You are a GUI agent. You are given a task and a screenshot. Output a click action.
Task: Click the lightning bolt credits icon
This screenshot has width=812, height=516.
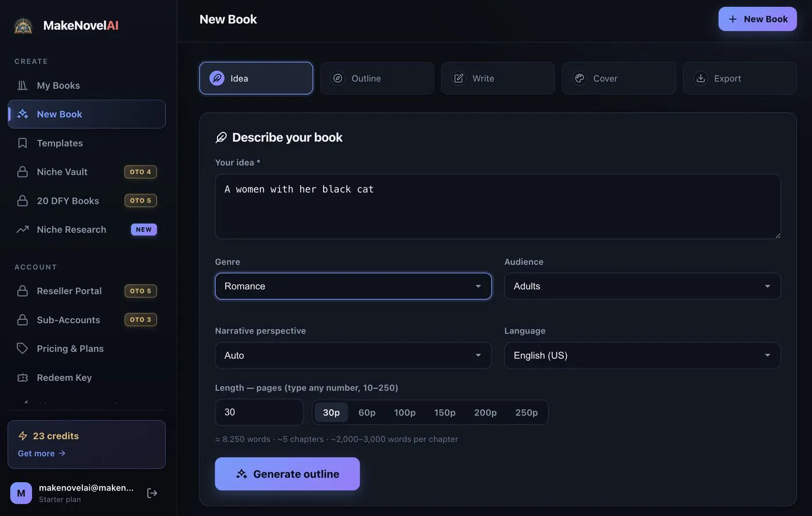(x=23, y=436)
